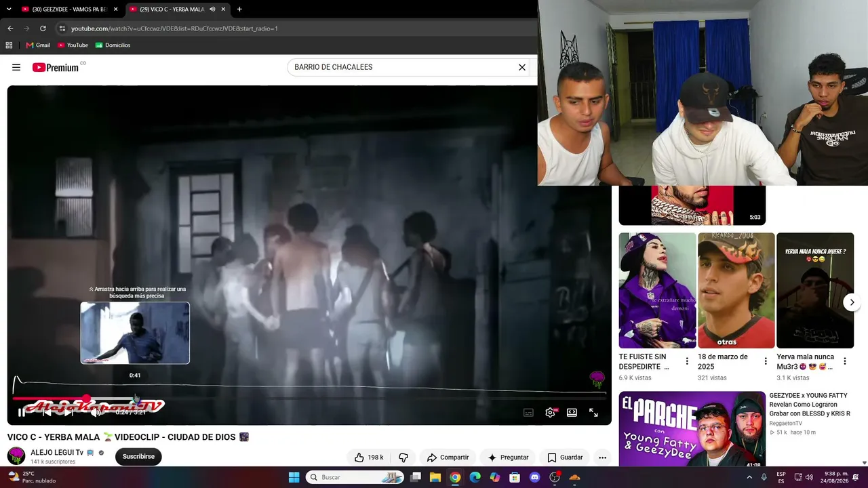Viewport: 868px width, 488px height.
Task: Open the YouTube bookmark
Action: coord(73,45)
